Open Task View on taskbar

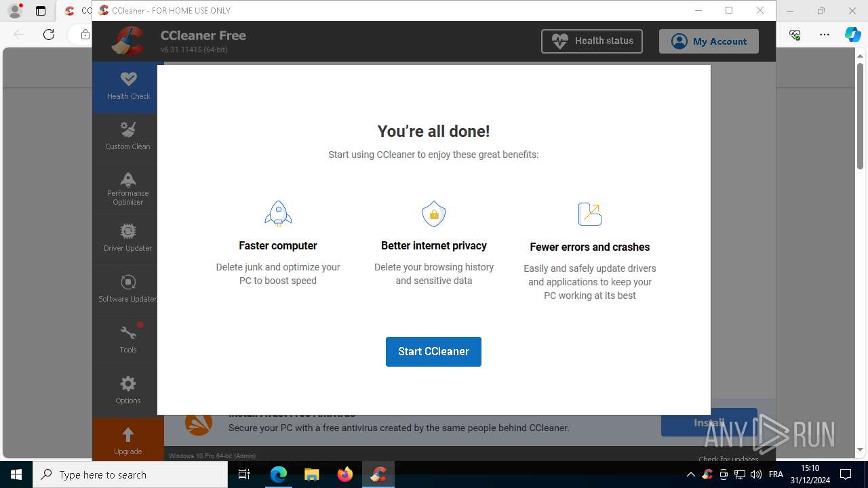point(244,474)
